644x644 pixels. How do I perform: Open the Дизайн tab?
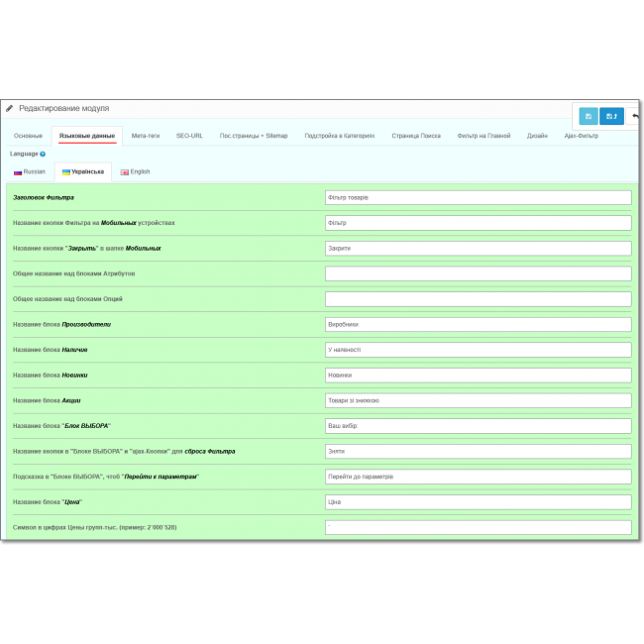(x=537, y=136)
